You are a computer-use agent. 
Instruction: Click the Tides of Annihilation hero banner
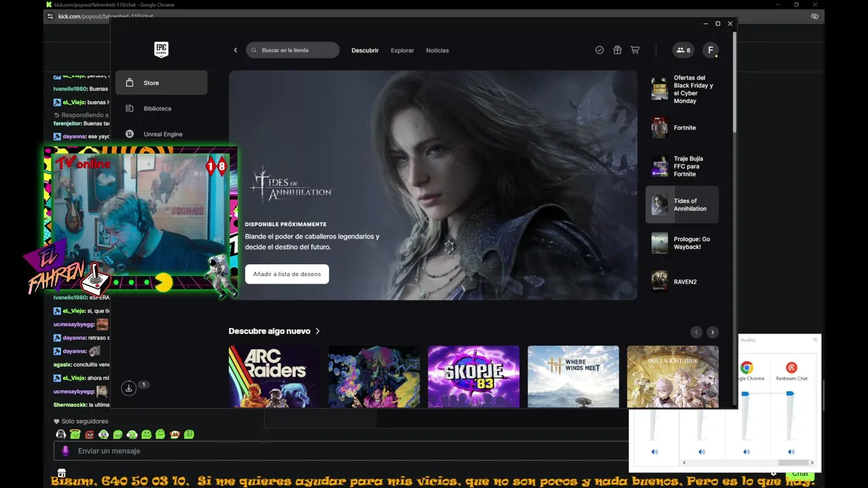point(433,185)
